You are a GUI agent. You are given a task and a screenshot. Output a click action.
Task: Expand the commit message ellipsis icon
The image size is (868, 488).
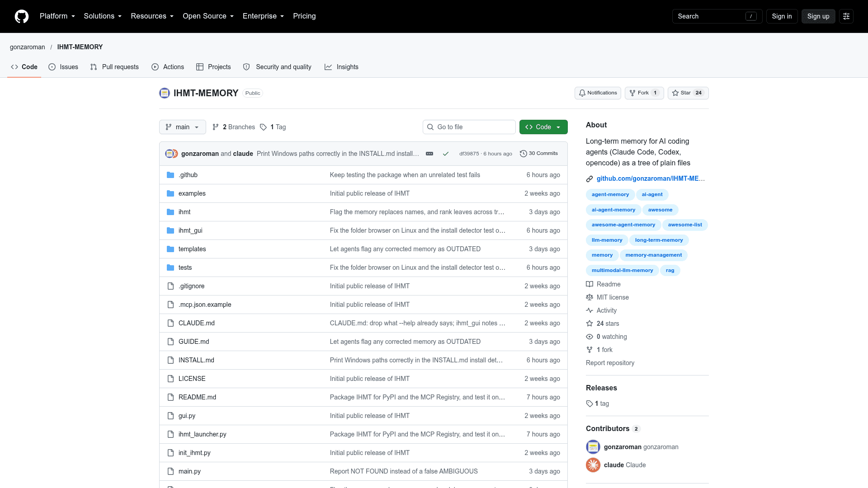[429, 154]
